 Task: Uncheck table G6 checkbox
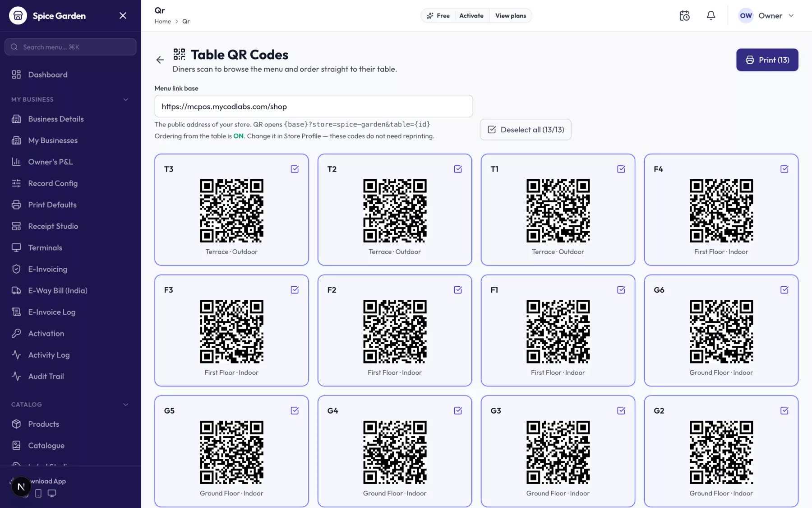[784, 290]
